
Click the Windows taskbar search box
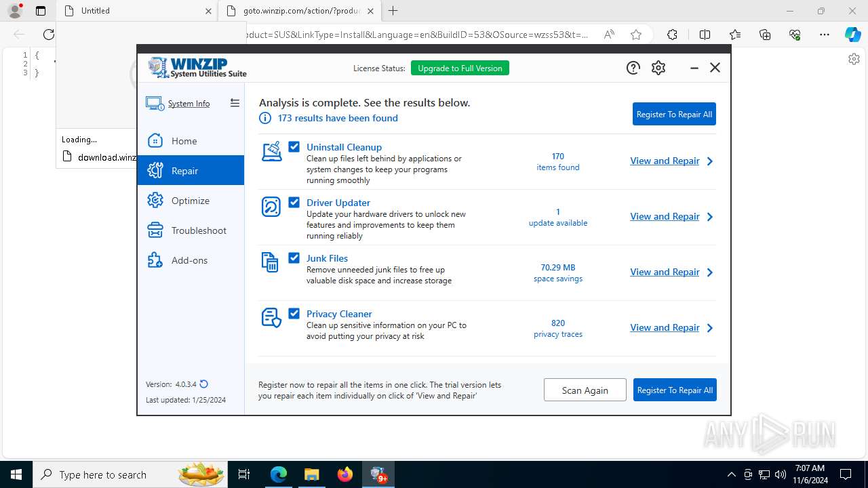(130, 474)
